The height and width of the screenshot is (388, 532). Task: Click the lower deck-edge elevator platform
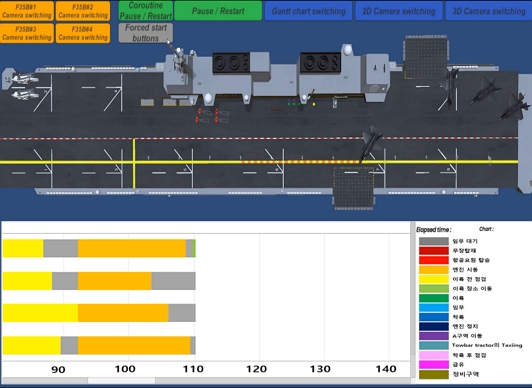click(x=354, y=187)
